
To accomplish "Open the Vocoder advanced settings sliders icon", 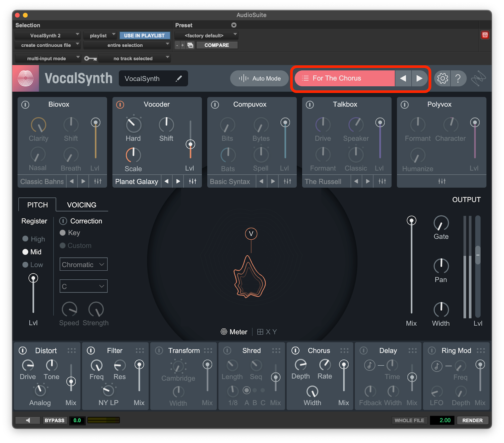I will 192,181.
